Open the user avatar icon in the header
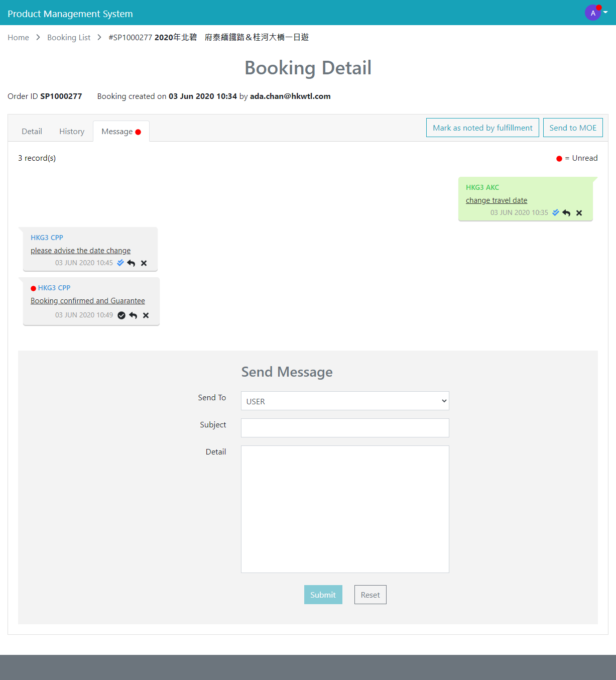 pyautogui.click(x=593, y=13)
